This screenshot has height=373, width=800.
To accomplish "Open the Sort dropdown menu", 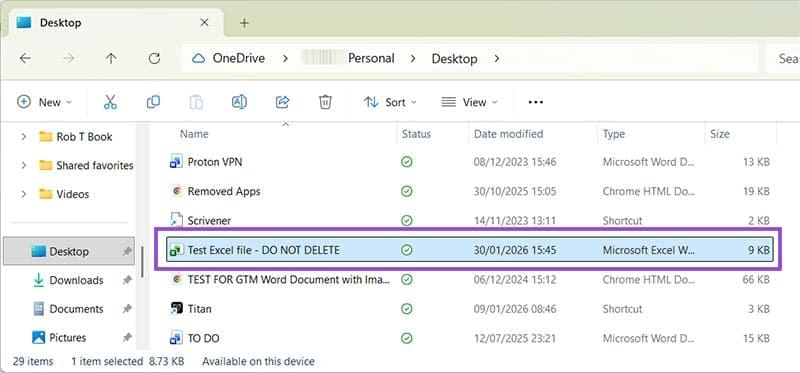I will [x=390, y=102].
